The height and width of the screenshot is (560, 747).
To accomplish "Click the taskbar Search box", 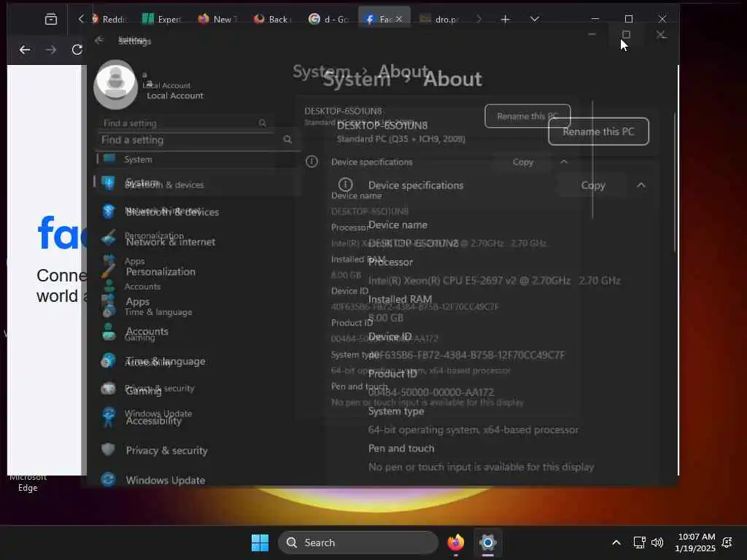I will pyautogui.click(x=357, y=542).
